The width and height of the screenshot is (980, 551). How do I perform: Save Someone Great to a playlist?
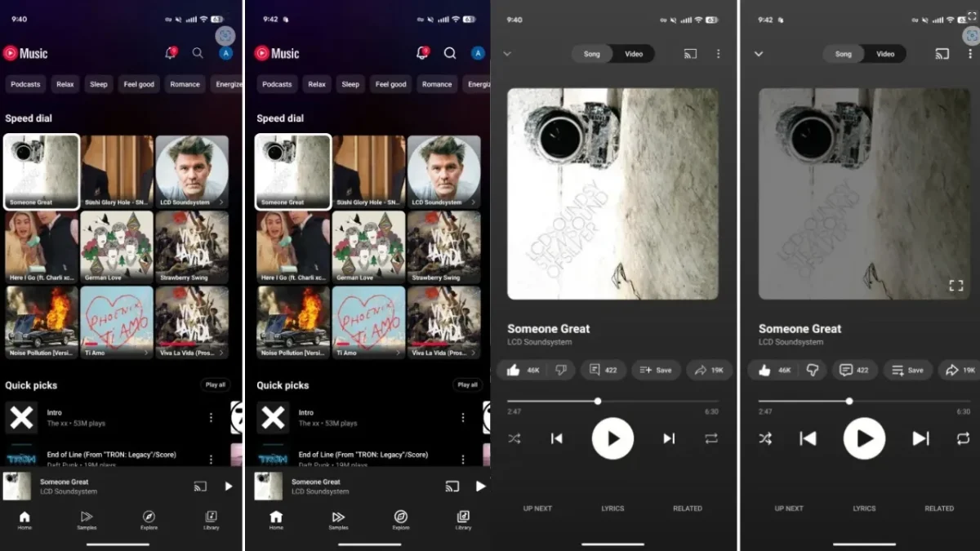(656, 370)
